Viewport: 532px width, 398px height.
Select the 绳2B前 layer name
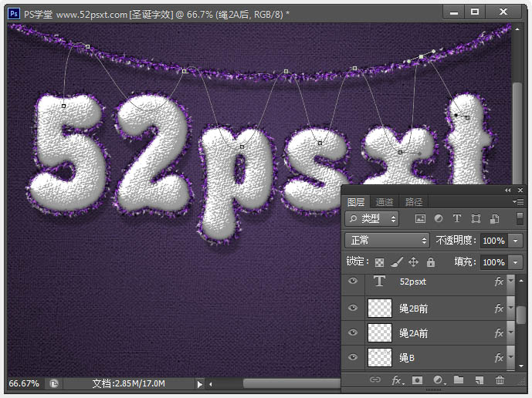(x=414, y=309)
